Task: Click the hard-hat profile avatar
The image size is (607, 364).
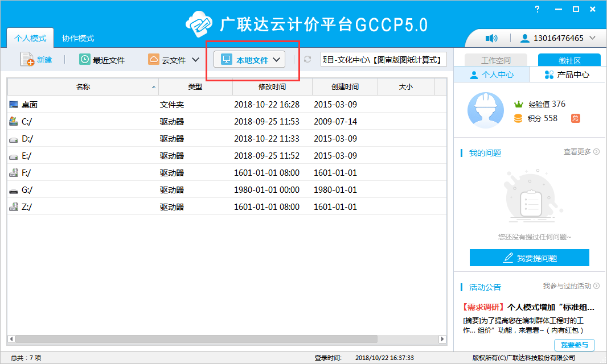Action: pos(486,110)
